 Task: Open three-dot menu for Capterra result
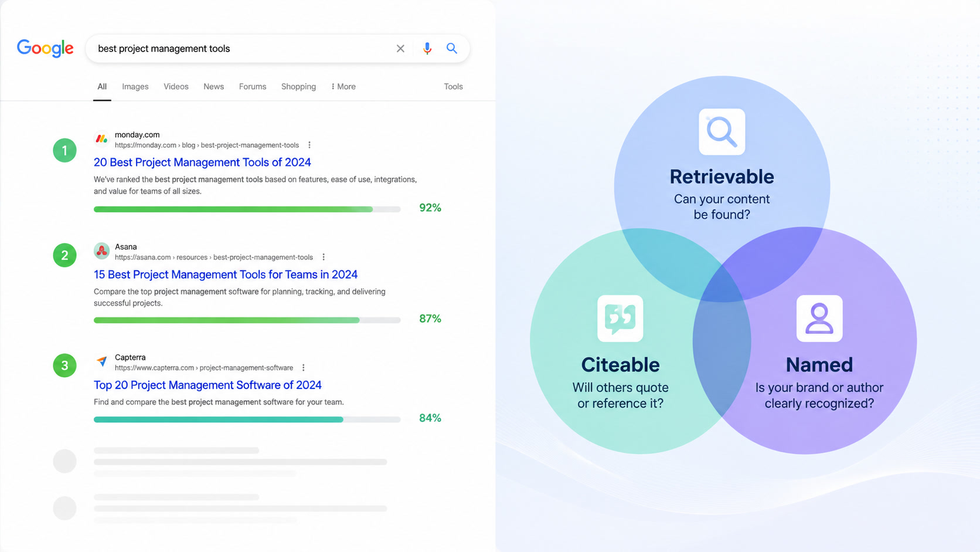point(304,368)
